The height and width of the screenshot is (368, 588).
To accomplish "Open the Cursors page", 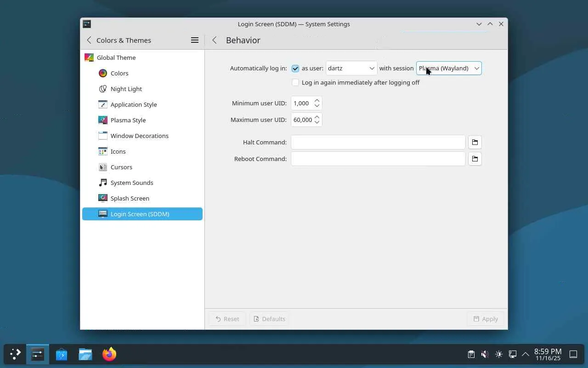I will pos(142,167).
